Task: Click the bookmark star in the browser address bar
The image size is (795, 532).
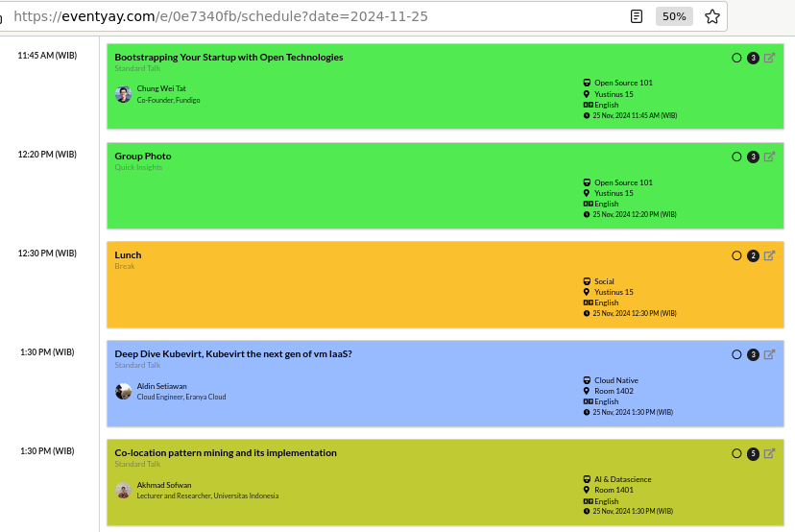Action: 711,16
